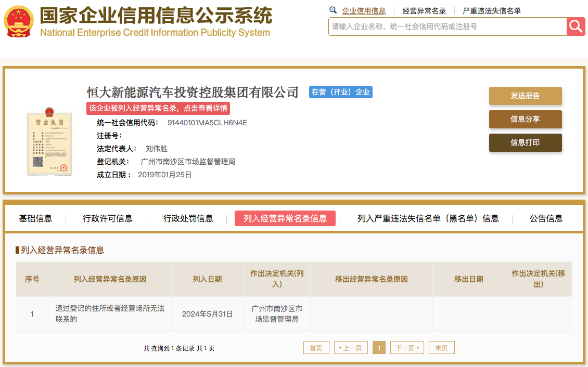Select the credit code 91440101MA5CLH6N4E

pyautogui.click(x=207, y=123)
